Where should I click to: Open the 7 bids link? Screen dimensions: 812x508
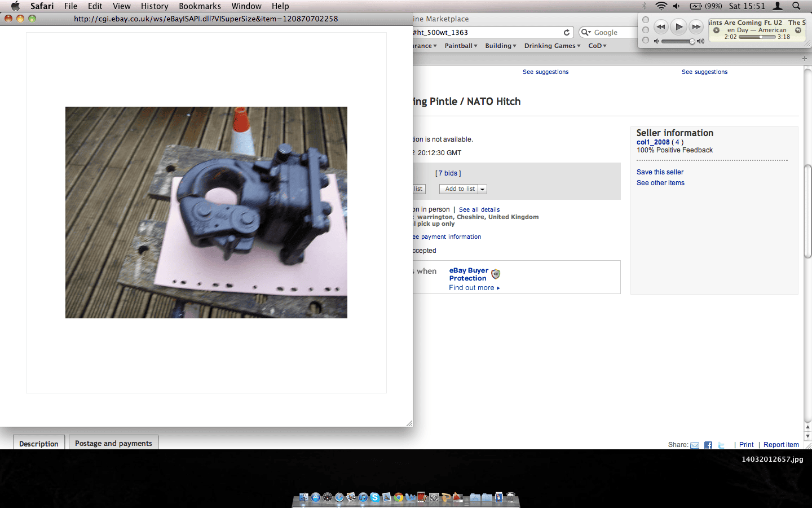(448, 173)
